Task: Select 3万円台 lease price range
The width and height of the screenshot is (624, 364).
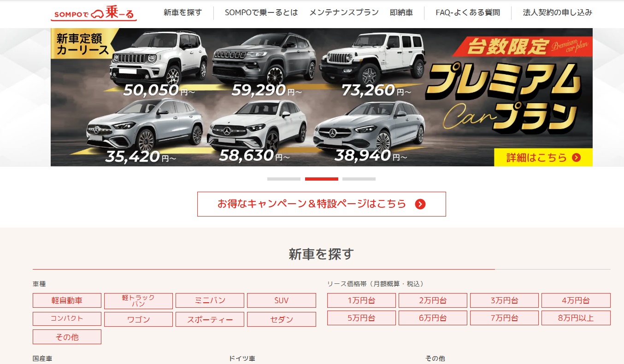Action: [x=504, y=300]
